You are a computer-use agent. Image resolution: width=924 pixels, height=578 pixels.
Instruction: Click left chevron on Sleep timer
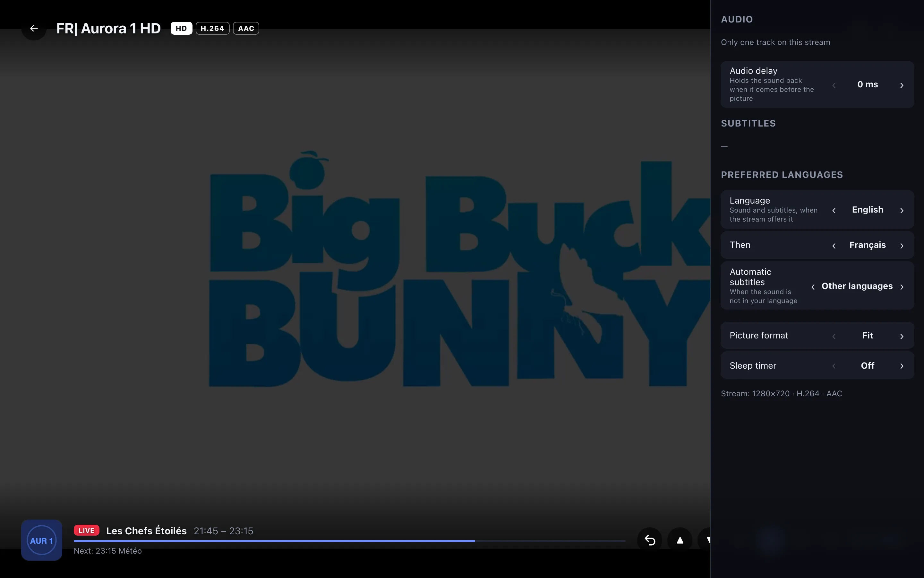click(834, 366)
